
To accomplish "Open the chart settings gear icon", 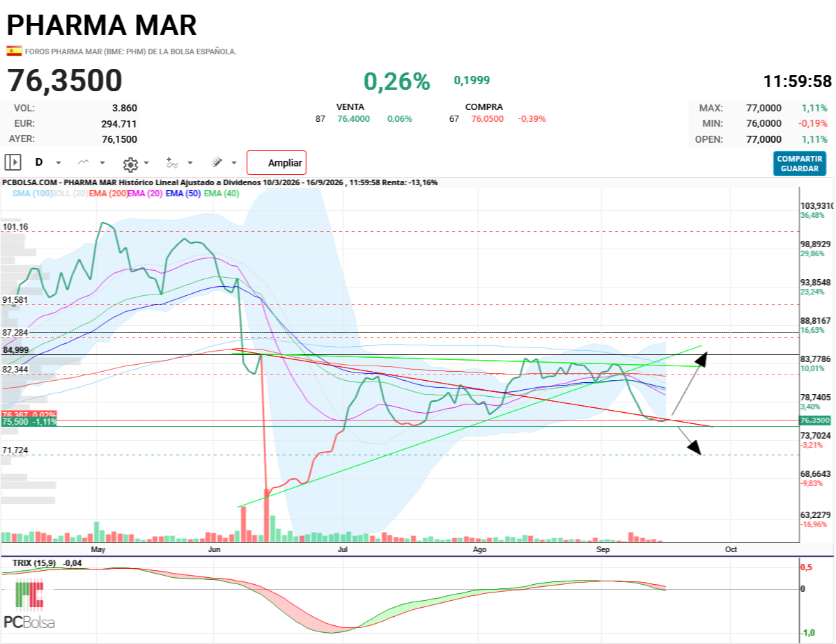I will [x=130, y=164].
